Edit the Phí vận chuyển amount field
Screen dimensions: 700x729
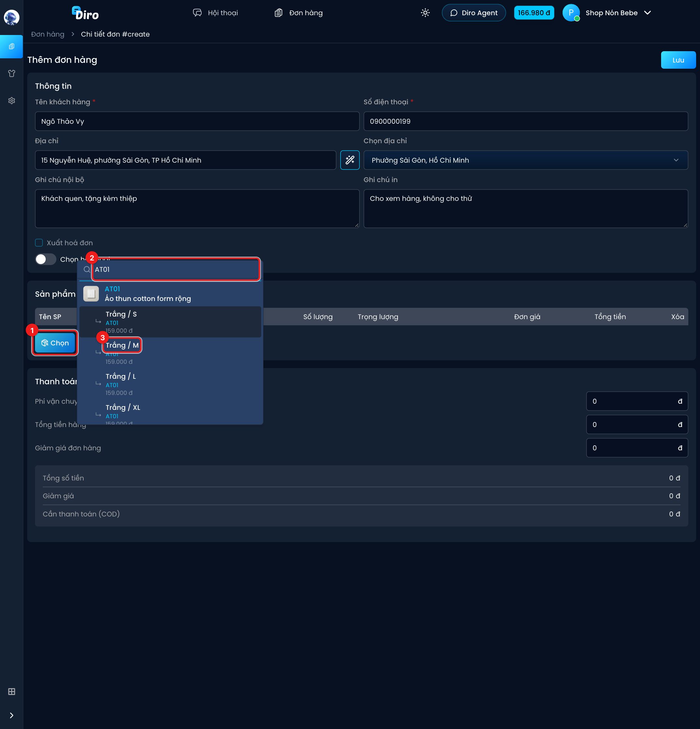pyautogui.click(x=637, y=401)
